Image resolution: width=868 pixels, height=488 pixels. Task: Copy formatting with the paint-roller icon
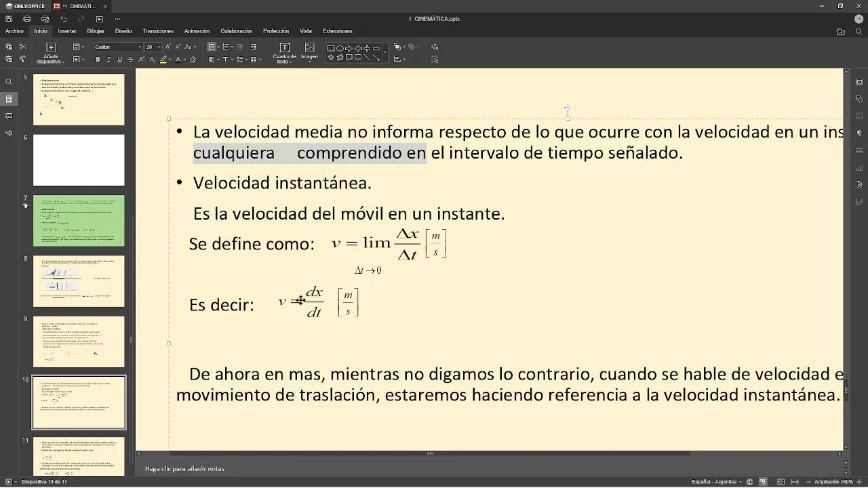click(22, 59)
